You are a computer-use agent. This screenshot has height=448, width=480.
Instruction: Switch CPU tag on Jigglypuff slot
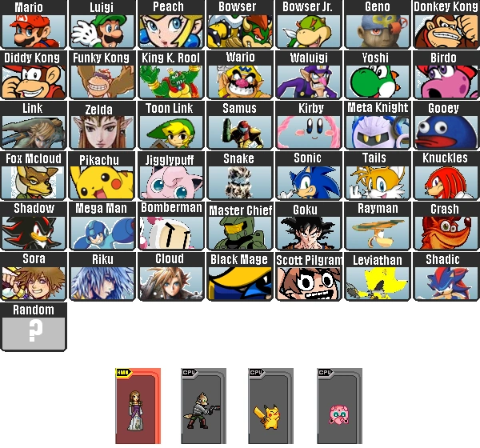pyautogui.click(x=325, y=372)
